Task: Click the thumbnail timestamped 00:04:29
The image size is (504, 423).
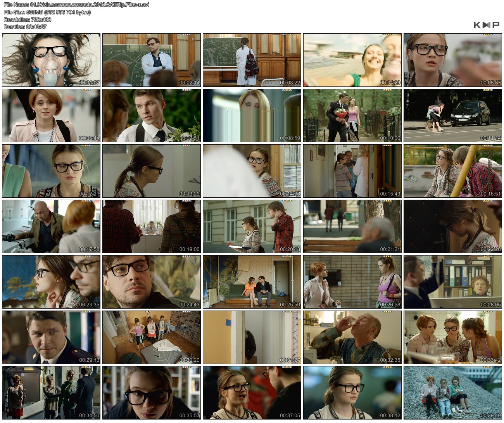Action: tap(352, 60)
